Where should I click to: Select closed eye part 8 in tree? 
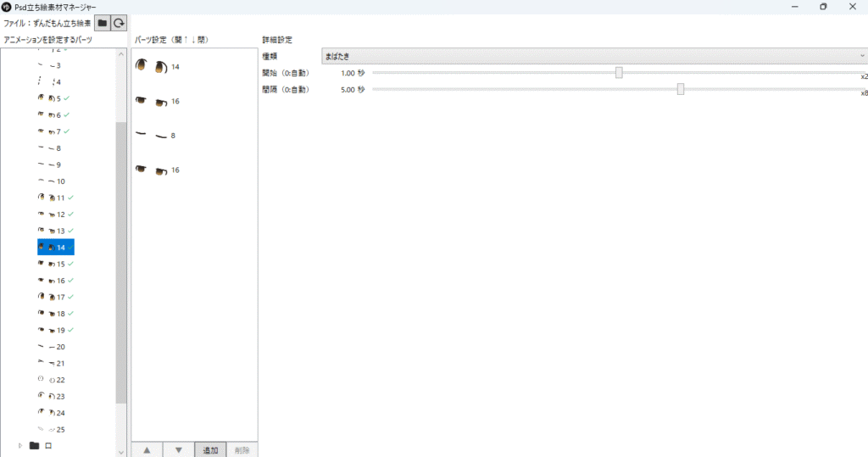click(x=53, y=148)
